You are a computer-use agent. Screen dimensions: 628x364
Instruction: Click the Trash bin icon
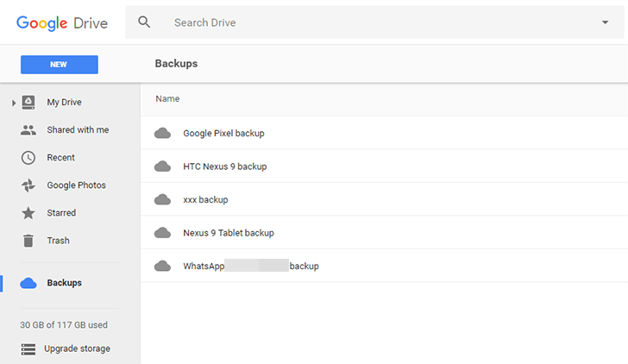(x=28, y=241)
